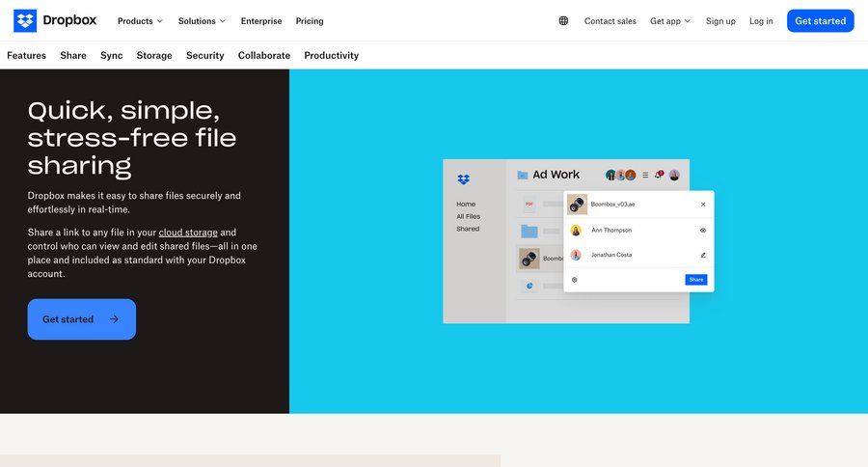Select the Storage sub-navigation tab
This screenshot has height=467, width=868.
pyautogui.click(x=154, y=55)
